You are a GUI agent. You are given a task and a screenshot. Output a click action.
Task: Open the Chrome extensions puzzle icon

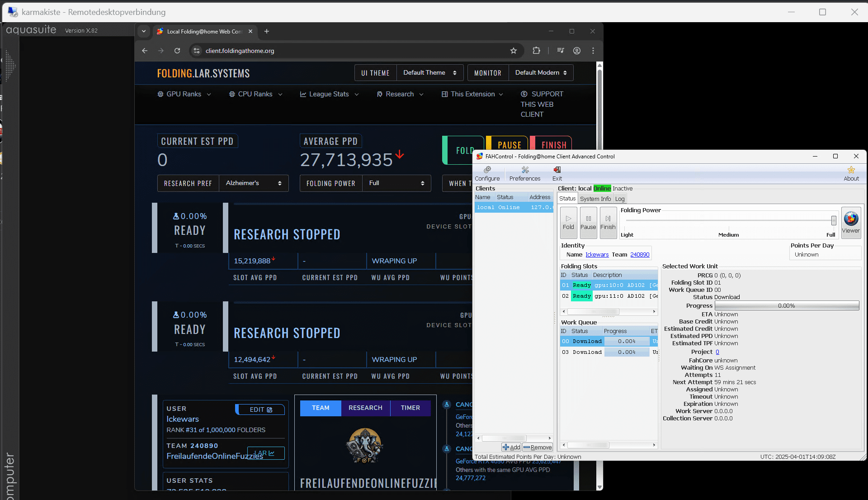point(537,51)
